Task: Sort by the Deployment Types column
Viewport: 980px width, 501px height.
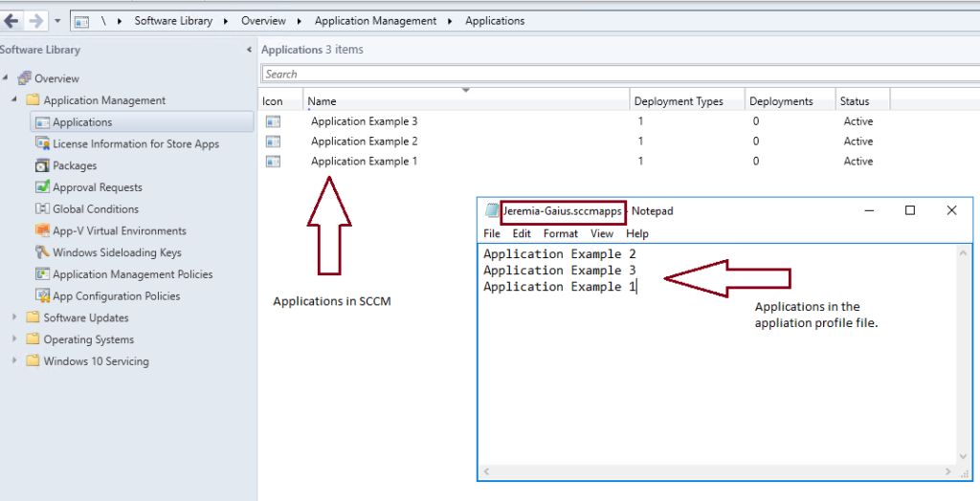Action: tap(679, 101)
